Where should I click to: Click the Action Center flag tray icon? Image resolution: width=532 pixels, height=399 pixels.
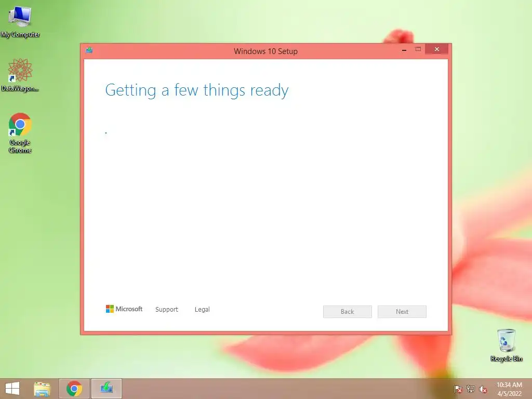(x=458, y=389)
